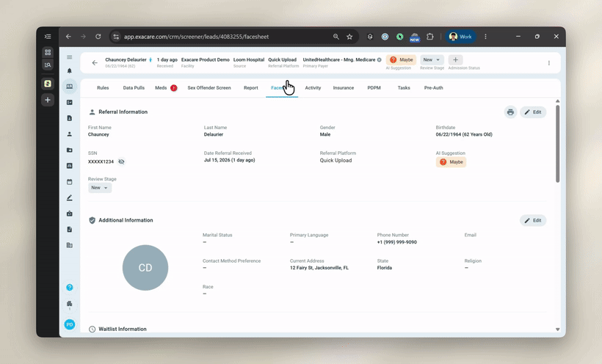Select the pinned yellow-icon tab in tab strip
The image size is (602, 364).
[48, 84]
